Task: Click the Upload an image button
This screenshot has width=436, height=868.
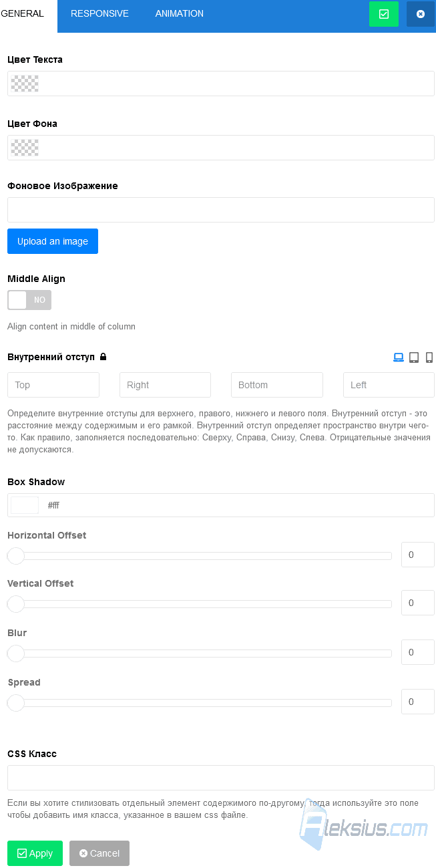Action: (x=53, y=241)
